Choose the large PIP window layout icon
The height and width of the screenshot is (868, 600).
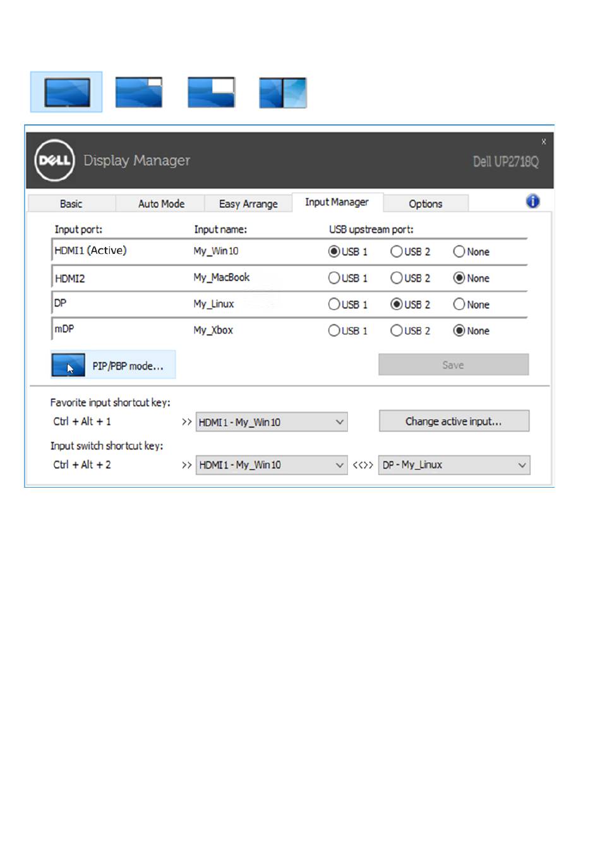(x=211, y=92)
